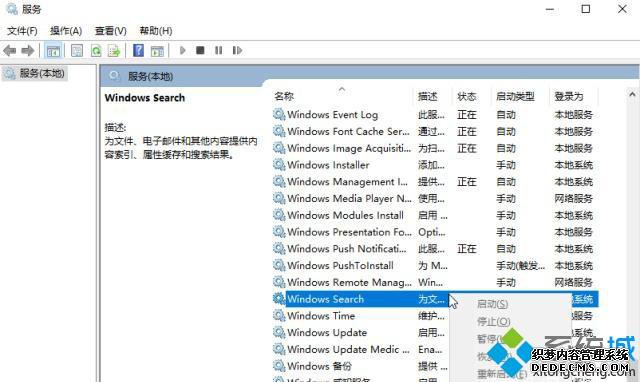Select the Windows Update service name

[327, 333]
